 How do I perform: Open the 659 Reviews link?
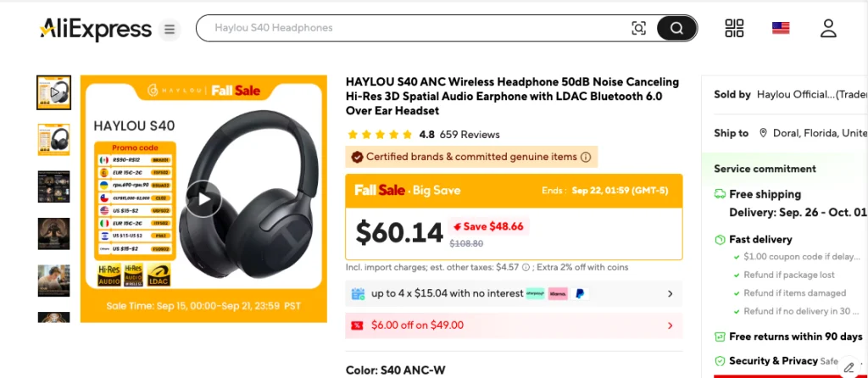coord(470,135)
